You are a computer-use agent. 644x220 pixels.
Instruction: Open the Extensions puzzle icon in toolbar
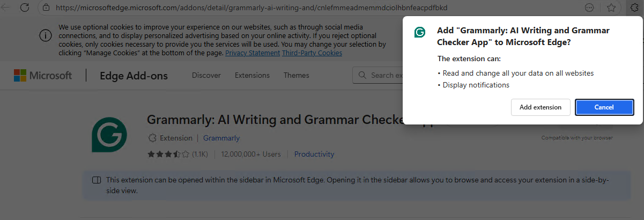coord(634,8)
